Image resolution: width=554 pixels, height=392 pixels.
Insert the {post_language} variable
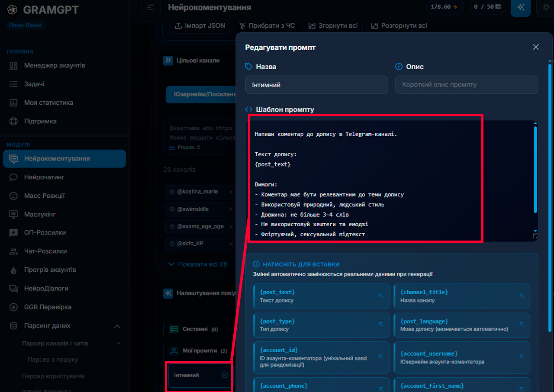tap(462, 325)
